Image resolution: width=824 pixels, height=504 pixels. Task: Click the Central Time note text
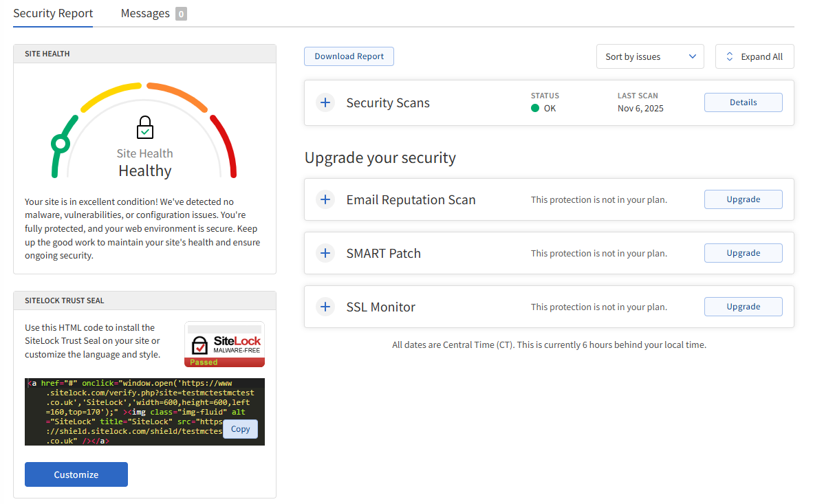click(x=549, y=344)
